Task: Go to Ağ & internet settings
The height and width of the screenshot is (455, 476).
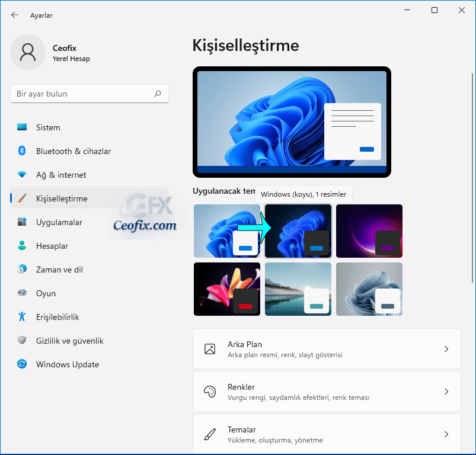Action: 90,174
